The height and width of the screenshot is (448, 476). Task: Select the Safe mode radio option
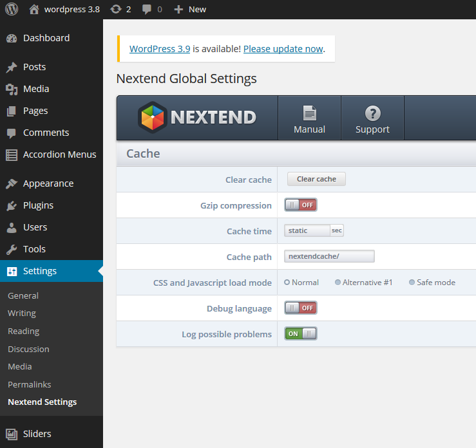412,283
